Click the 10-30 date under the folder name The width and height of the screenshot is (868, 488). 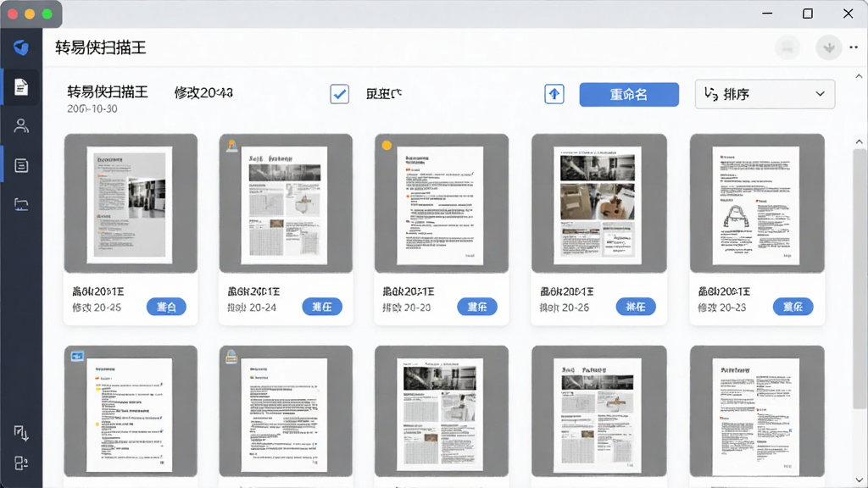(x=92, y=109)
